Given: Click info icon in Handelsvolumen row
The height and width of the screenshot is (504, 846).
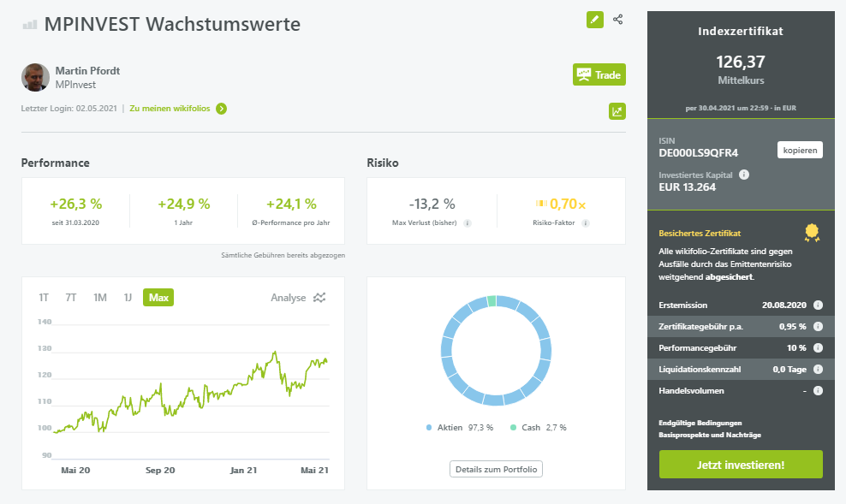Looking at the screenshot, I should tap(818, 391).
